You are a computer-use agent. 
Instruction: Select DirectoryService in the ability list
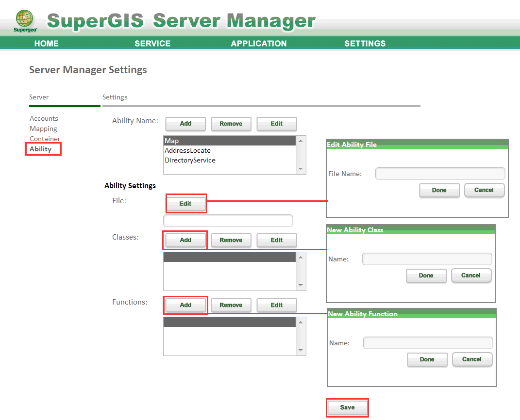[x=230, y=160]
